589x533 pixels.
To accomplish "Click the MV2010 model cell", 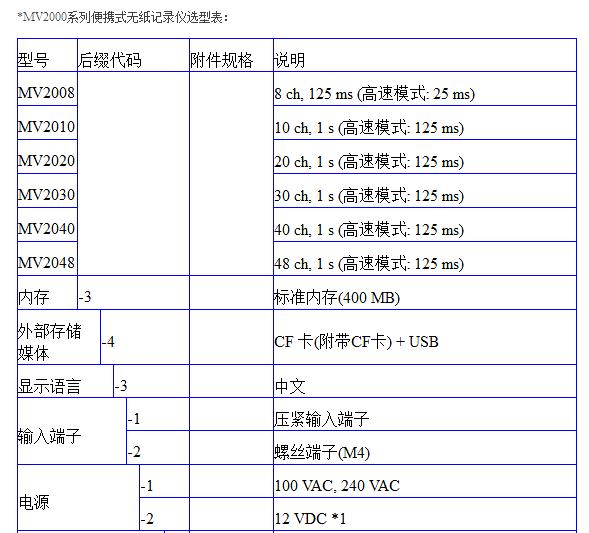I will tap(47, 122).
